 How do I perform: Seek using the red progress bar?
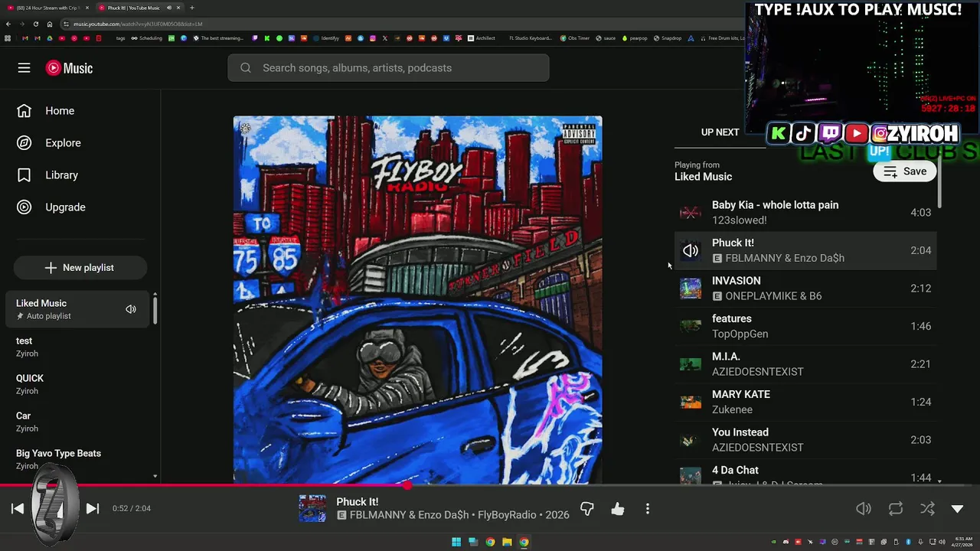pyautogui.click(x=490, y=485)
